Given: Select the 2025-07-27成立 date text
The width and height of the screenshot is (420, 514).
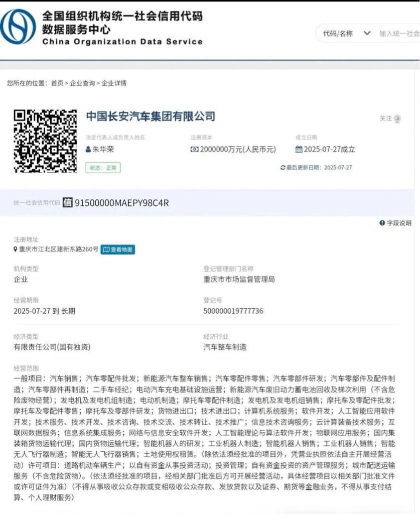Looking at the screenshot, I should [329, 150].
